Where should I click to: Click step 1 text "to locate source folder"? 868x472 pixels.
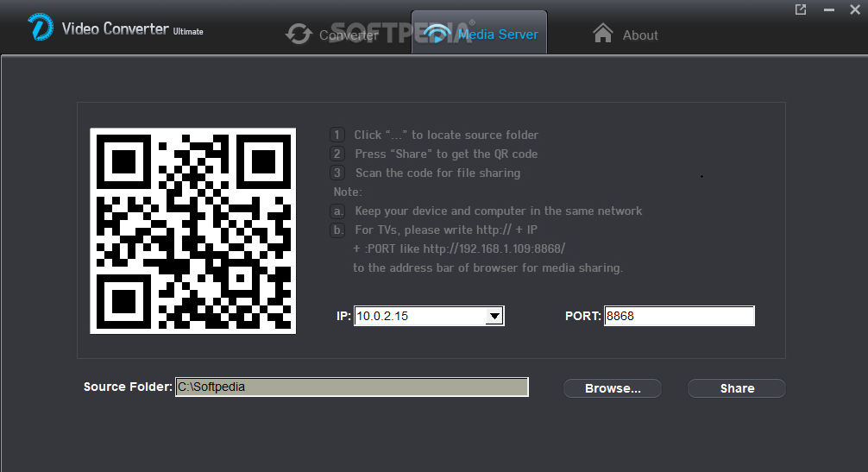coord(475,135)
